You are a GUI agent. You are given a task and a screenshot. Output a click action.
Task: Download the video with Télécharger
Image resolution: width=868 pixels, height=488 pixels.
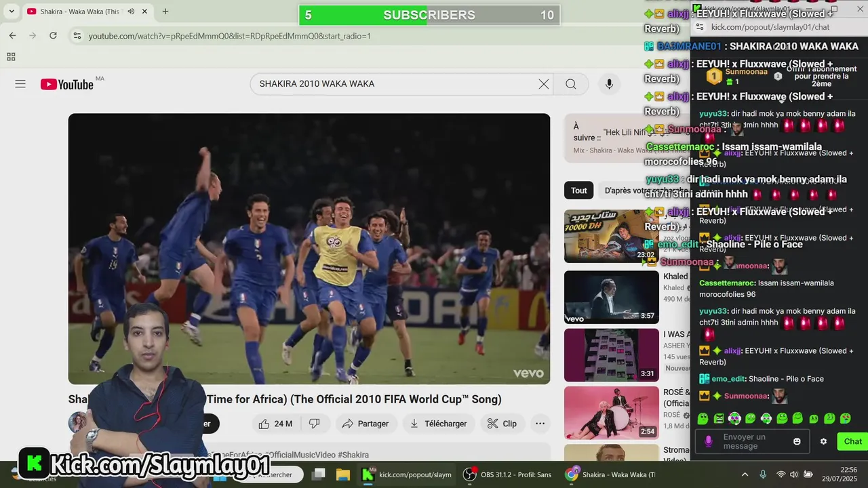pyautogui.click(x=439, y=424)
